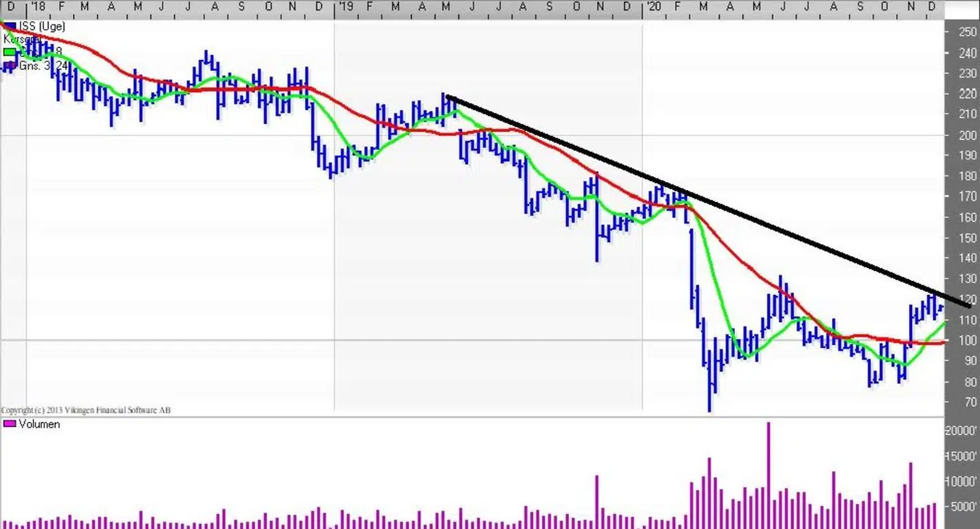980x529 pixels.
Task: Click the 100 price axis label
Action: point(968,340)
